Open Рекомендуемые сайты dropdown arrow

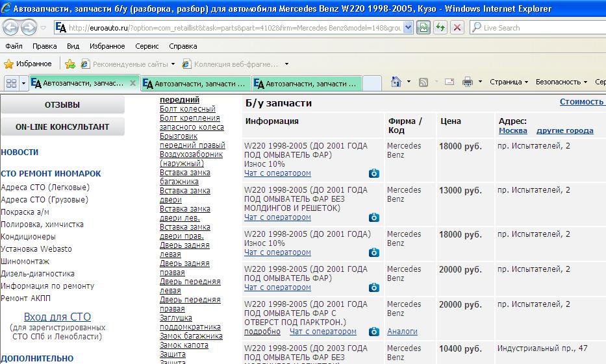tap(173, 64)
